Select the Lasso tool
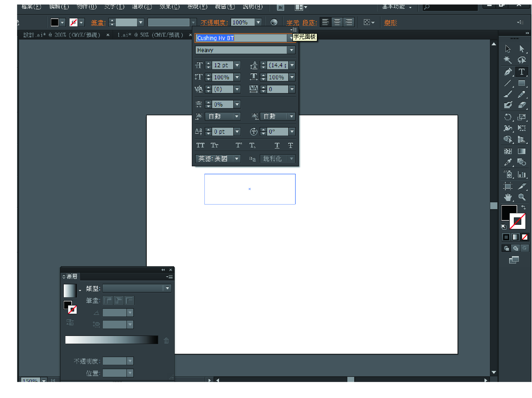Viewport: 532px width, 398px height. point(522,60)
